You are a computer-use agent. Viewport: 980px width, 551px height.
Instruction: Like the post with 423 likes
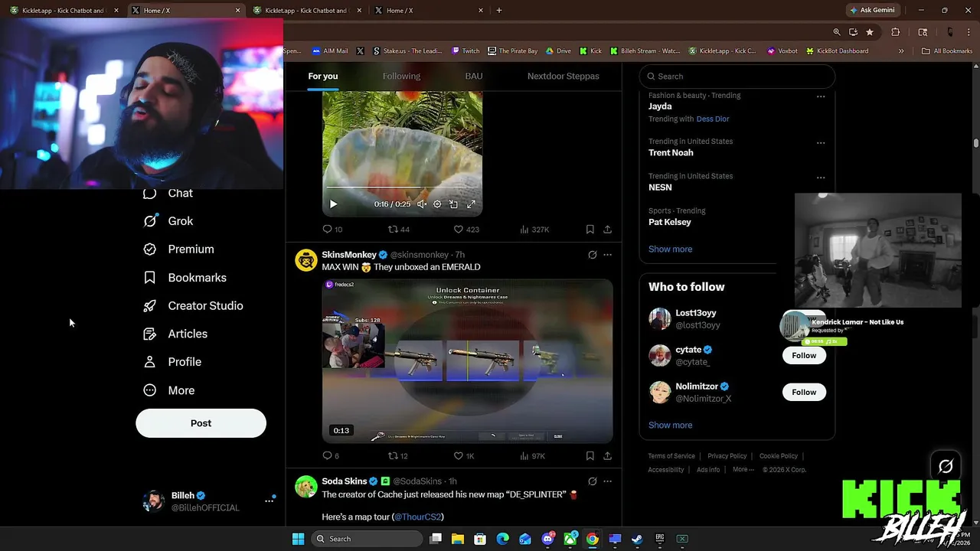pos(465,230)
